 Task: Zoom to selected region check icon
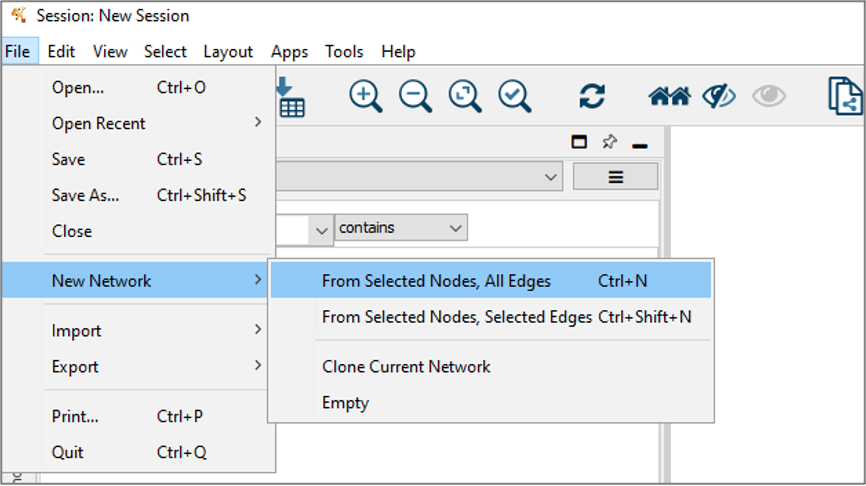(x=515, y=97)
